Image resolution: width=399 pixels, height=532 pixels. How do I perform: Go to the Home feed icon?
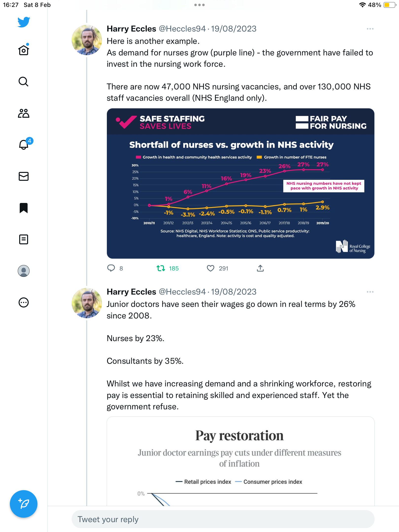tap(24, 50)
